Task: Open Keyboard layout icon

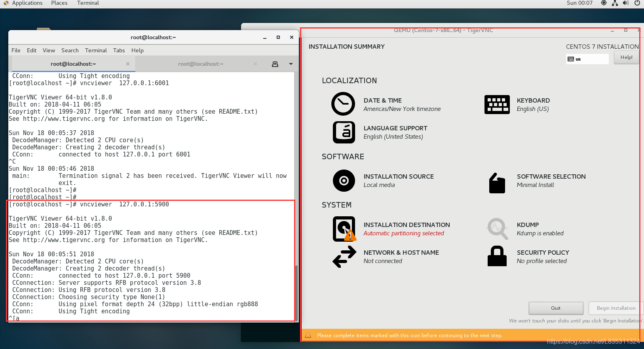Action: pyautogui.click(x=497, y=105)
